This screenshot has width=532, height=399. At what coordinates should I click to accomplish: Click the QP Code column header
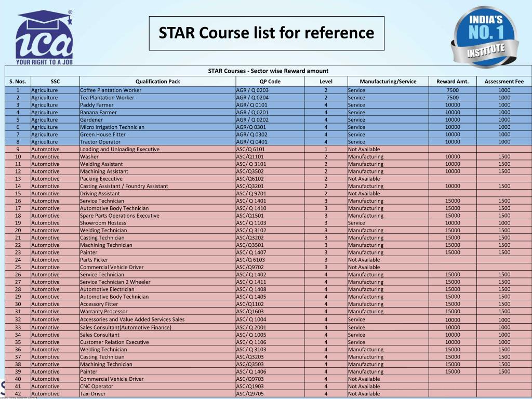[270, 82]
